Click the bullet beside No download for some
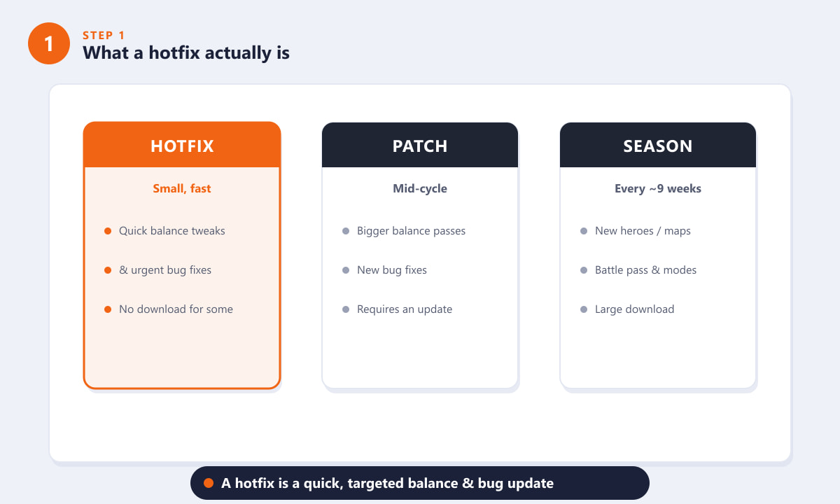 [108, 309]
